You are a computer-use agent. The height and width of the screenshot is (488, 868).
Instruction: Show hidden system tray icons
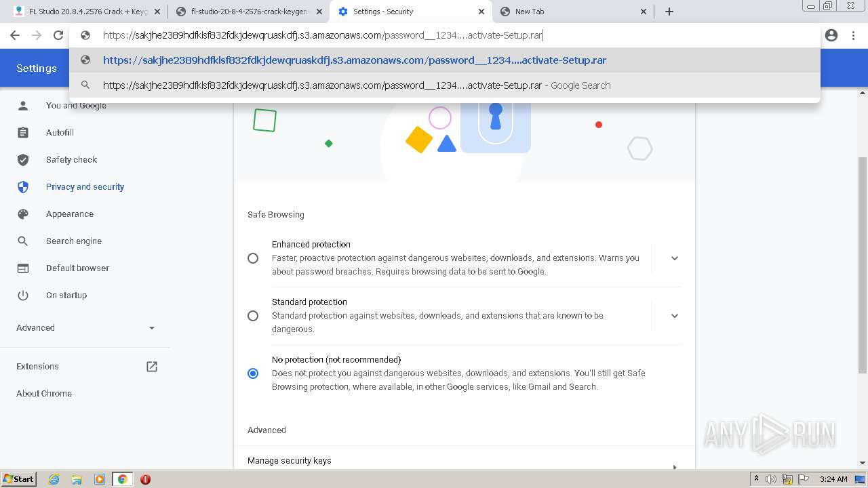[x=756, y=479]
